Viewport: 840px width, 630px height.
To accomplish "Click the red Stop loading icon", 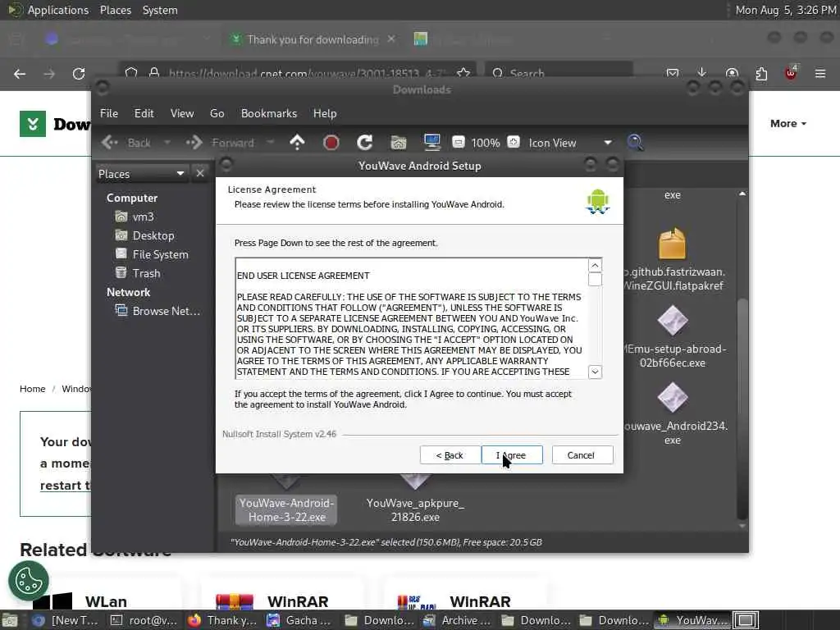I will point(331,143).
